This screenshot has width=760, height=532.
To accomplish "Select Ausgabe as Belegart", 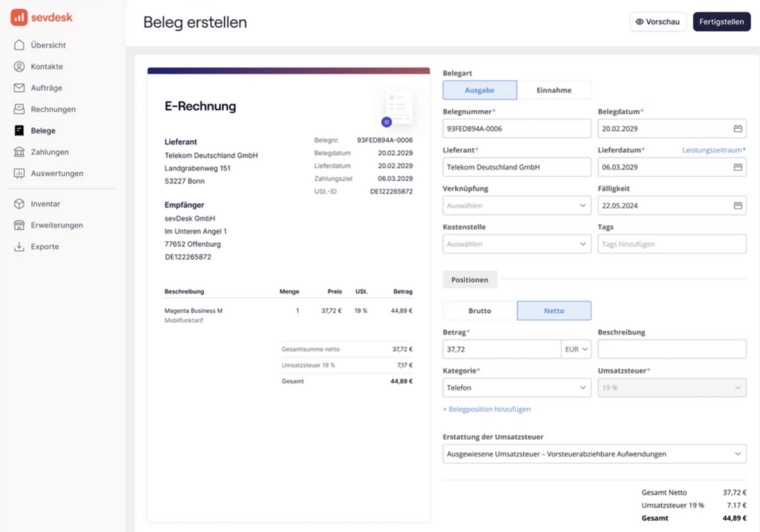I will (x=479, y=91).
